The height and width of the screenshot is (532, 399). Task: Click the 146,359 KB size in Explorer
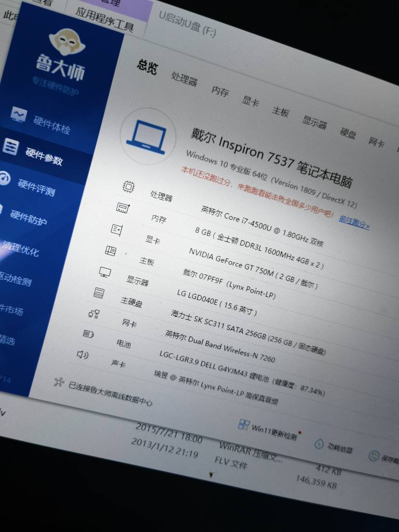(x=316, y=482)
